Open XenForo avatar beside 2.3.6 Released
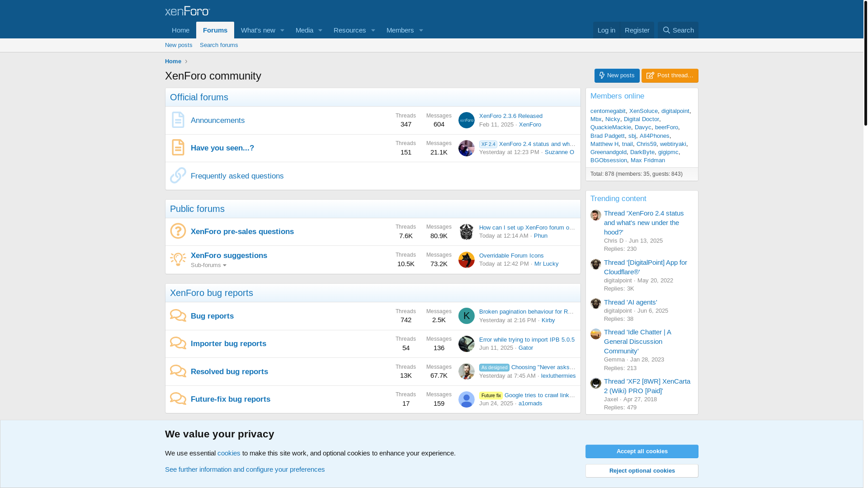The image size is (868, 488). click(x=467, y=120)
